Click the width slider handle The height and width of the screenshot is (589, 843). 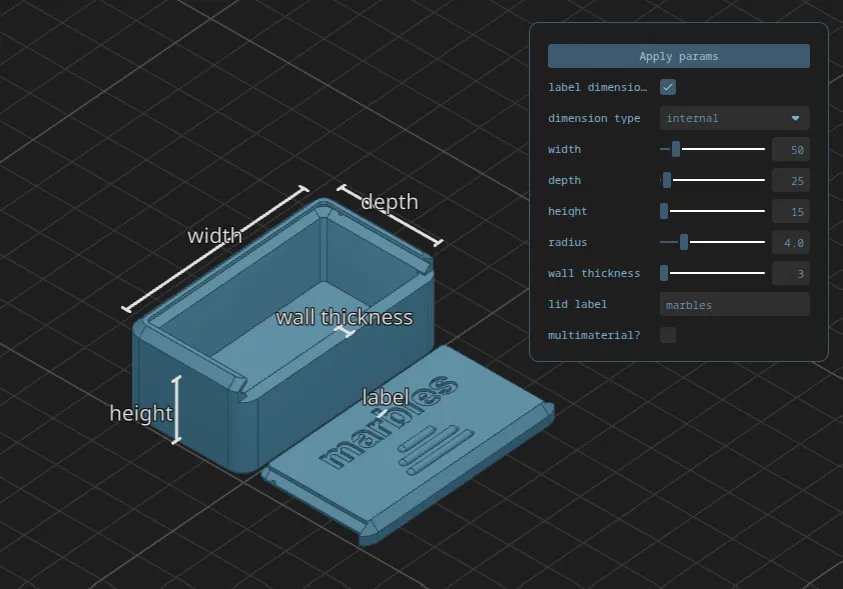(x=676, y=149)
